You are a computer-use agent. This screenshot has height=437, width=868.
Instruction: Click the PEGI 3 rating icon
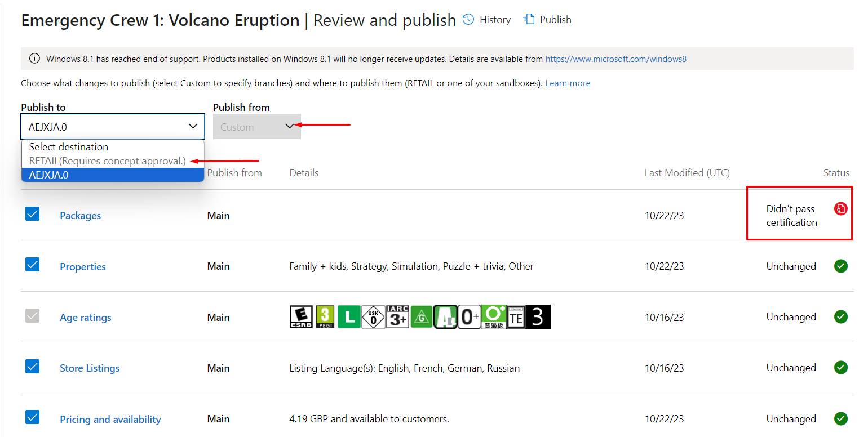325,317
